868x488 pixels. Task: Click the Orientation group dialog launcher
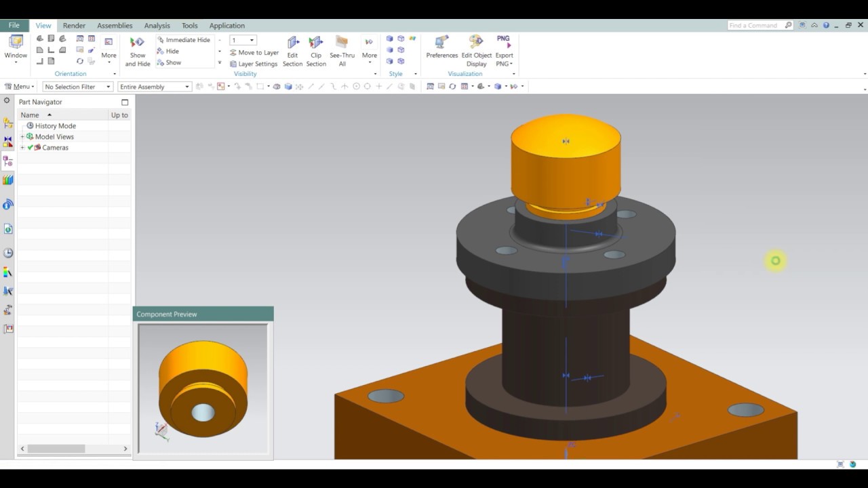pos(115,74)
